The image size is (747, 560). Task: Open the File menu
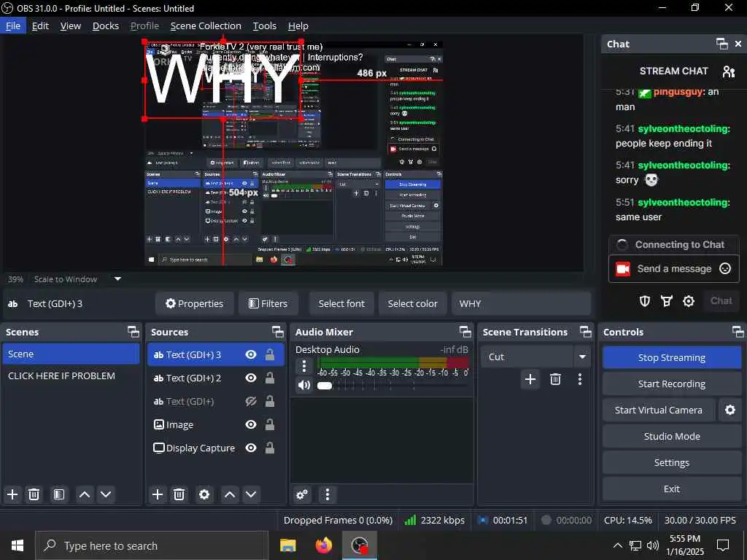[x=13, y=26]
